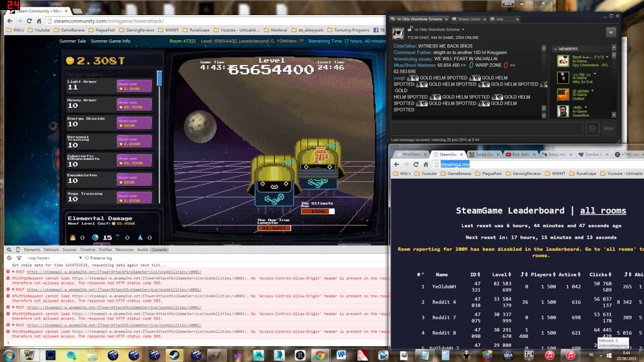Screen dimensions: 644x362
Task: Open the RuneScape bookmark folder in the game browser
Action: (195, 30)
